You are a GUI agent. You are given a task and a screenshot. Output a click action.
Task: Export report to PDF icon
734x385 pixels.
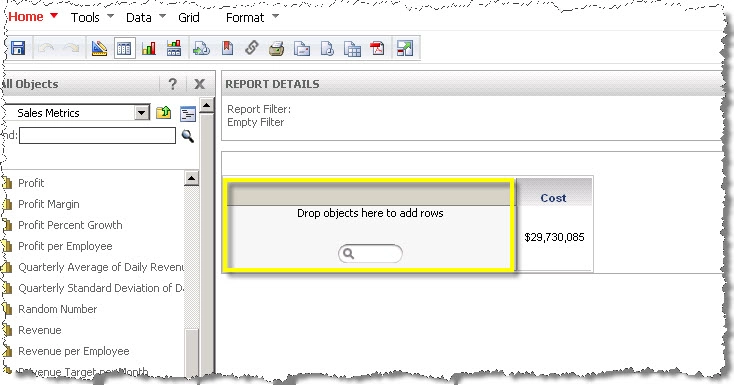[x=377, y=48]
